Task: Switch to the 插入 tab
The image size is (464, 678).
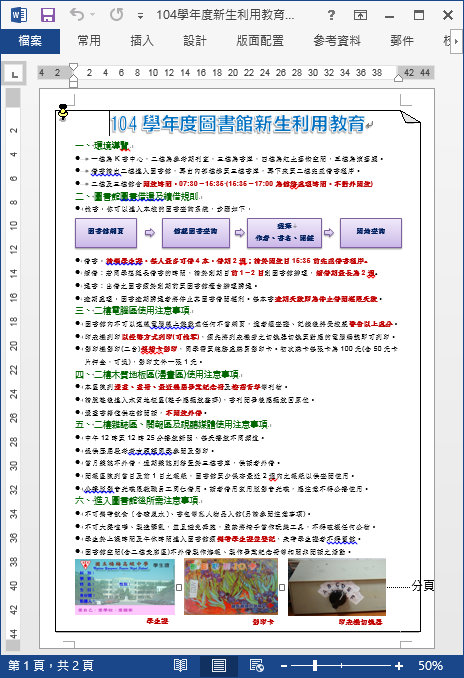Action: (142, 41)
